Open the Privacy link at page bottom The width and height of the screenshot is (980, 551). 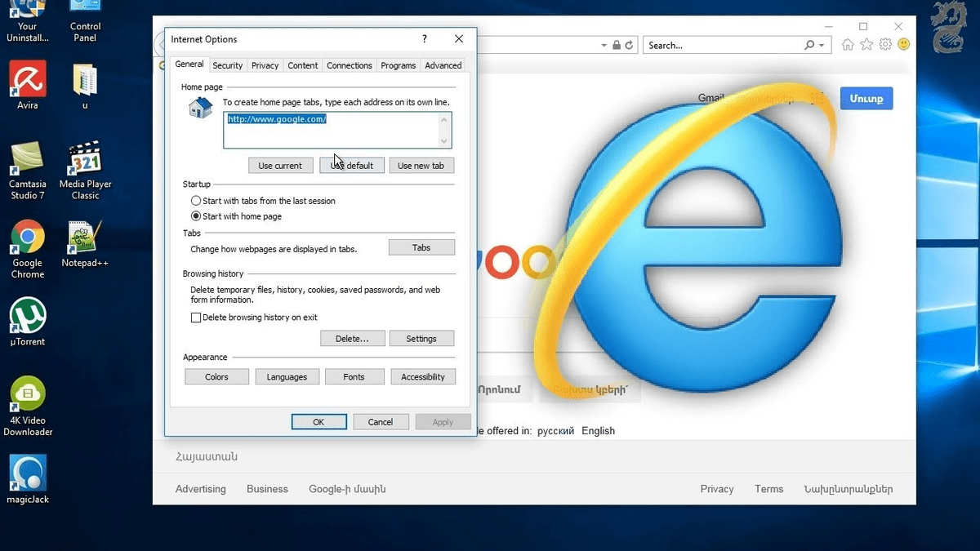[x=716, y=488]
